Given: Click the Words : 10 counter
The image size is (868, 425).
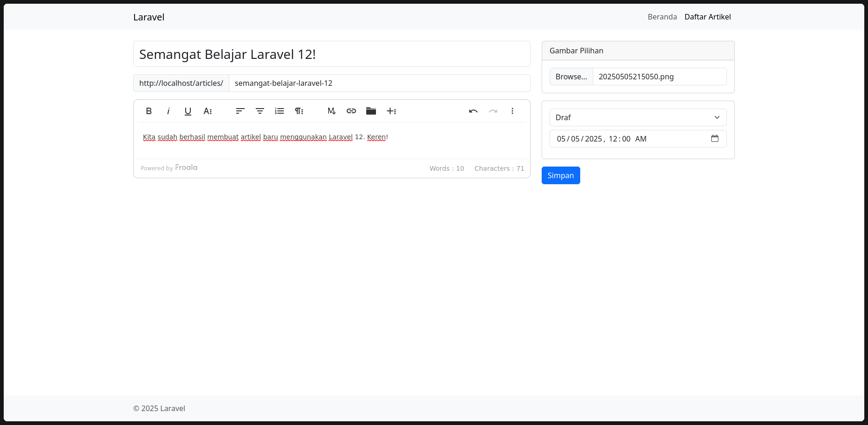Looking at the screenshot, I should click(x=447, y=168).
